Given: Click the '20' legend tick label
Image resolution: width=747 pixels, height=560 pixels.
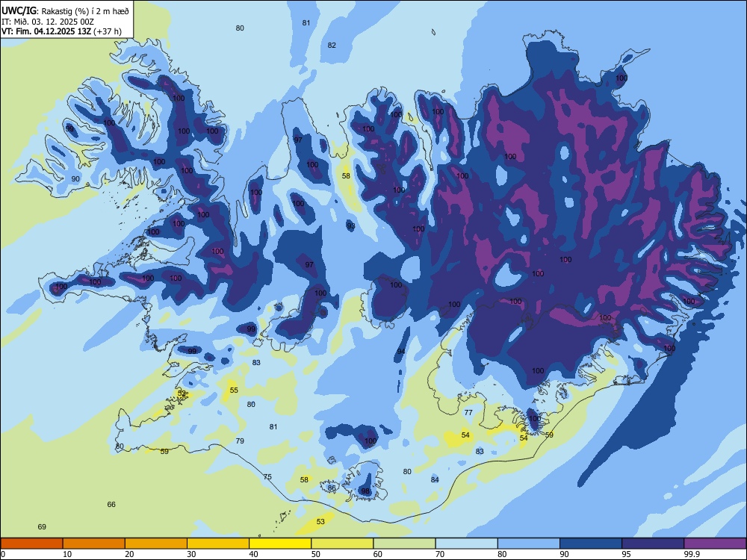Looking at the screenshot, I should pos(129,554).
